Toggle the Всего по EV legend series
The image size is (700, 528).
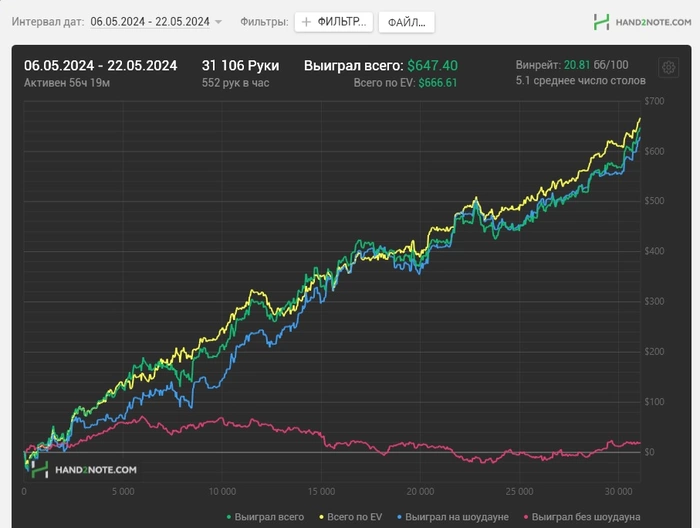350,517
